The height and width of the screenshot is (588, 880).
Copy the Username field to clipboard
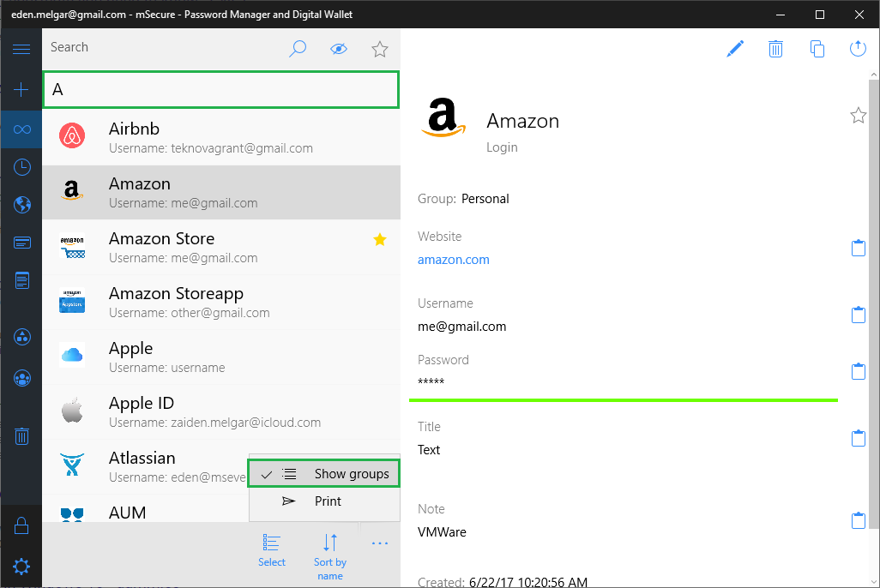(858, 315)
